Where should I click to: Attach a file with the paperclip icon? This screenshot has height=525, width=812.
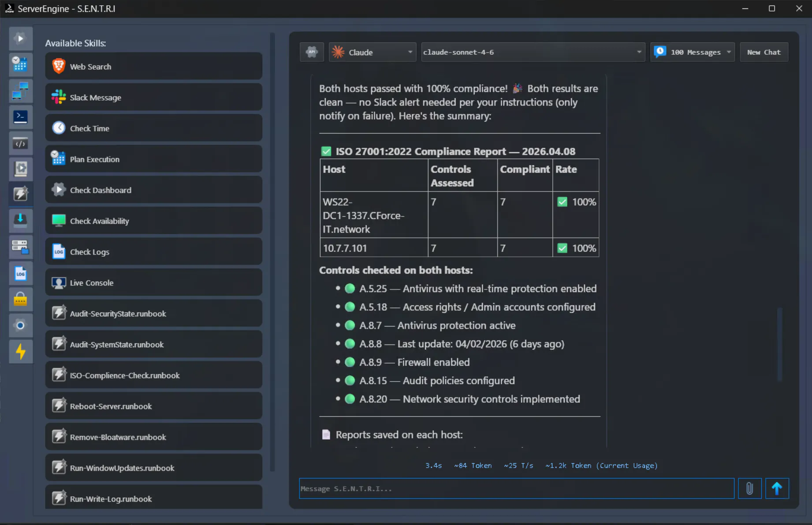click(x=749, y=488)
